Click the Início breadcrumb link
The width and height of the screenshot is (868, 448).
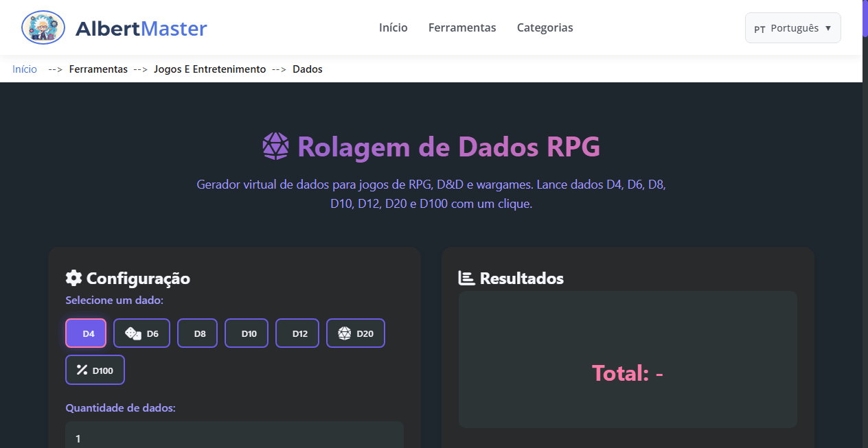tap(24, 69)
